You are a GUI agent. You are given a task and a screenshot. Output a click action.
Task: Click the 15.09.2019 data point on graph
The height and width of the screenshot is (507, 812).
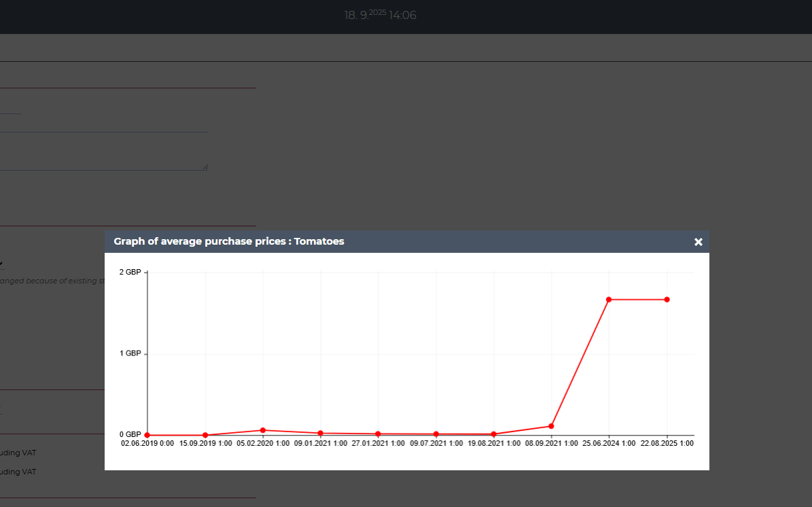click(206, 435)
